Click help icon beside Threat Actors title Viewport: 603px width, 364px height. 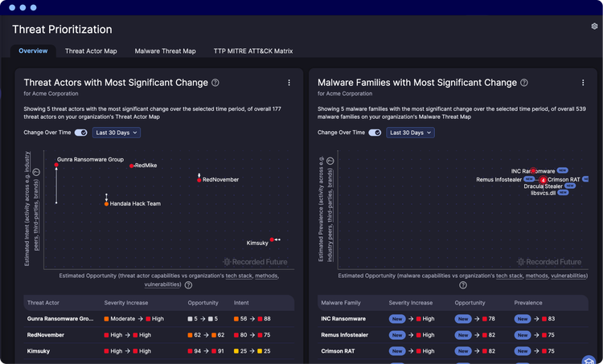pos(215,83)
